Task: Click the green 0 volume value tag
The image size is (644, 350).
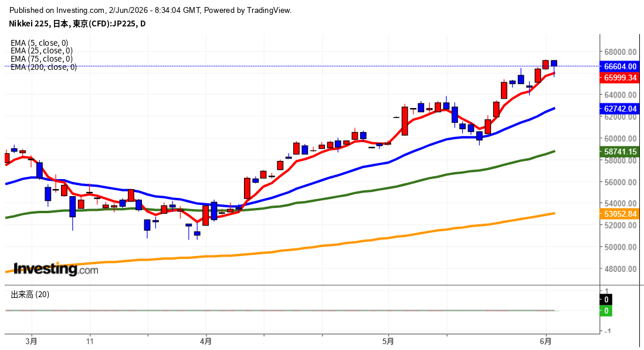Action: 606,311
